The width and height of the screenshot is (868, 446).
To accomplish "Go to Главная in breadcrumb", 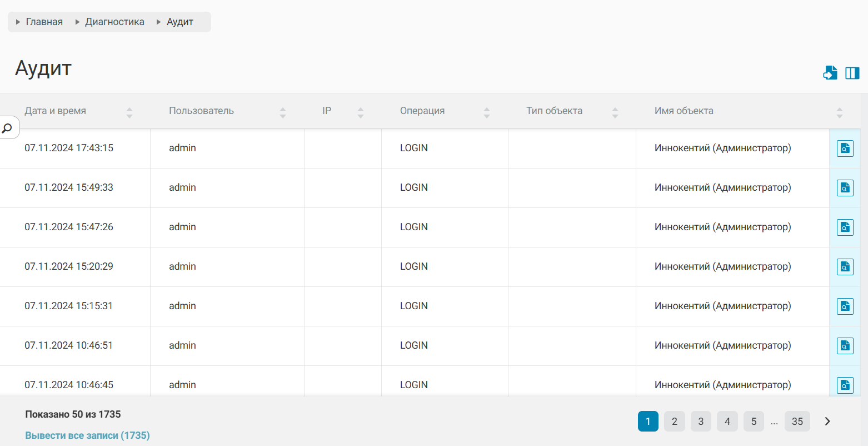I will tap(44, 22).
